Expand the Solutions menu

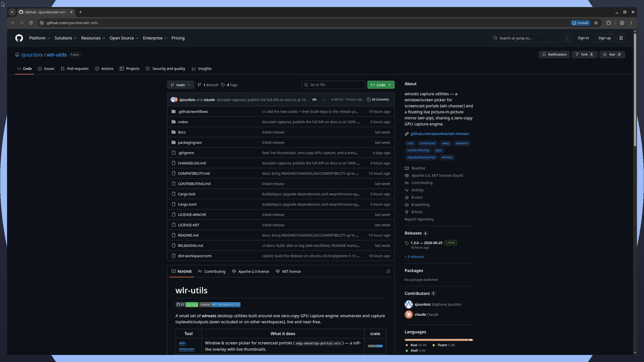65,38
